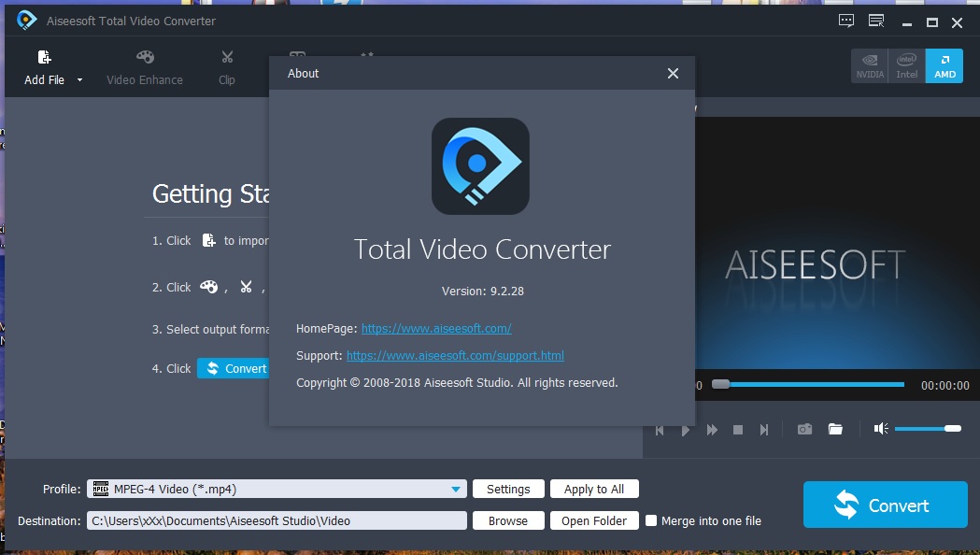Open the support.html link
This screenshot has height=555, width=980.
(x=455, y=355)
